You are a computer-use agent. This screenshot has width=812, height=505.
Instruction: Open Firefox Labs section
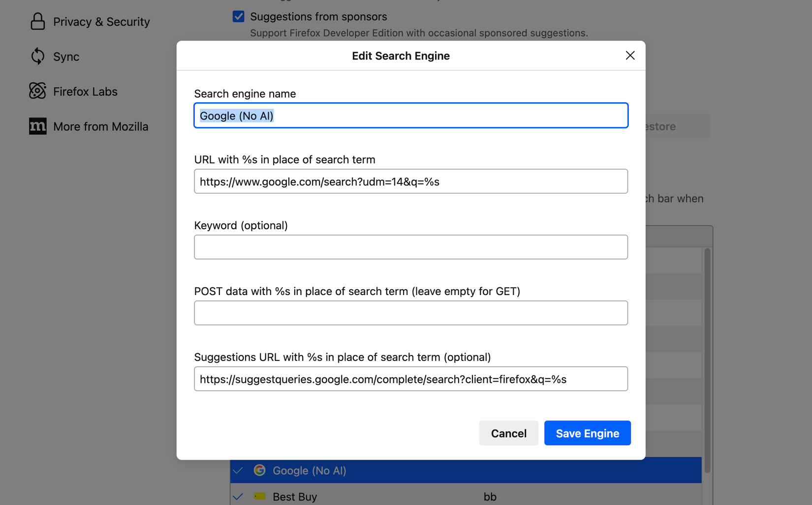(85, 91)
